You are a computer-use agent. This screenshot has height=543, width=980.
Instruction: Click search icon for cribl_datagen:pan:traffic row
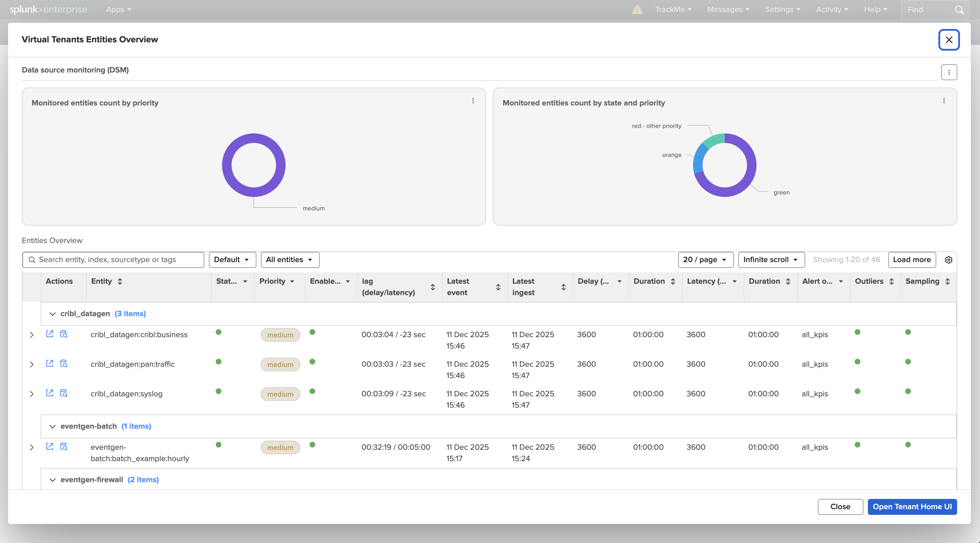click(64, 363)
